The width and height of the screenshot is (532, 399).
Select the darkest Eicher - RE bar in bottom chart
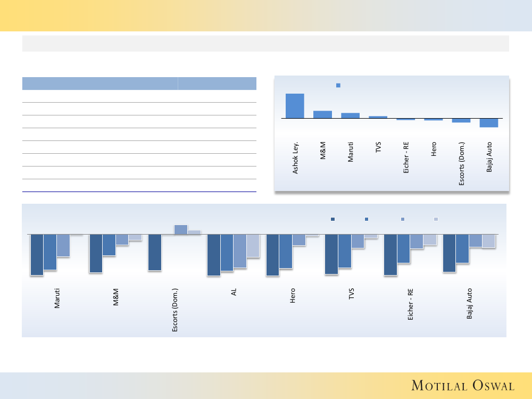point(390,255)
